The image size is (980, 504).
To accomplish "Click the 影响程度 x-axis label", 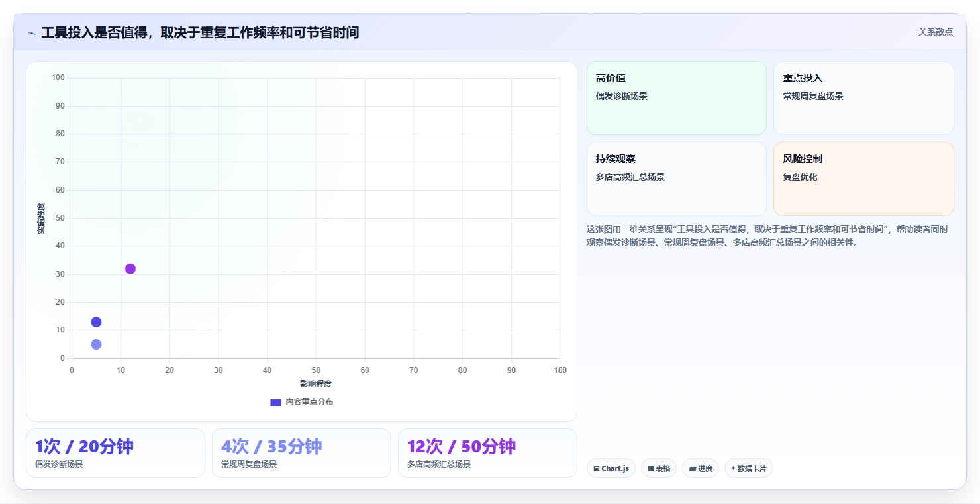I will [x=316, y=384].
